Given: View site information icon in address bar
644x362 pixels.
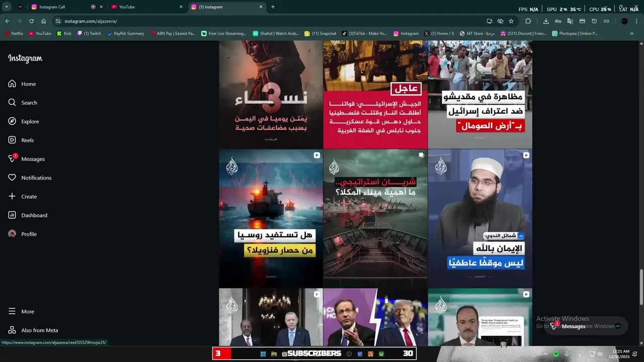Looking at the screenshot, I should (x=58, y=21).
